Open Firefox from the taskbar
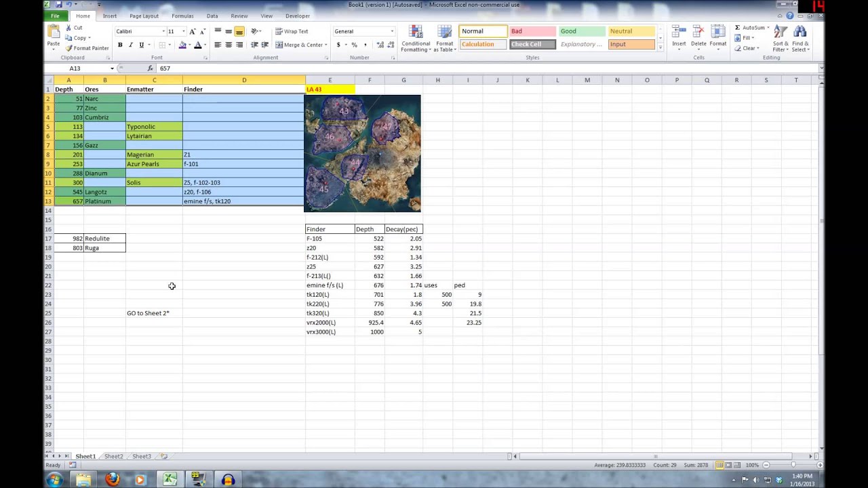This screenshot has width=868, height=488. (x=112, y=480)
